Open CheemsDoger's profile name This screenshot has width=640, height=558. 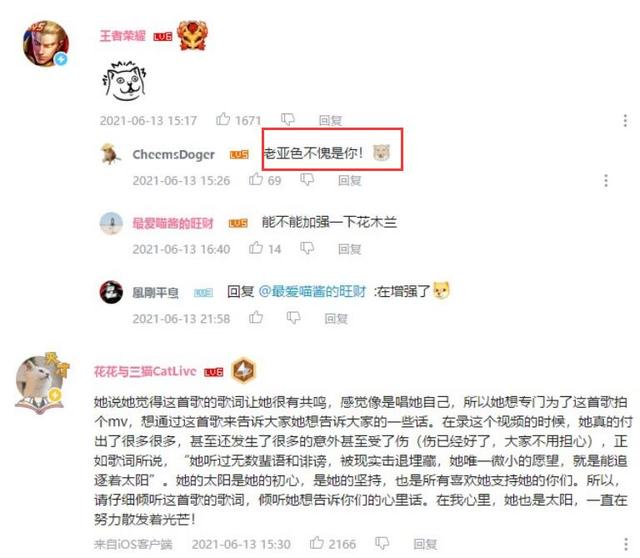click(x=173, y=154)
